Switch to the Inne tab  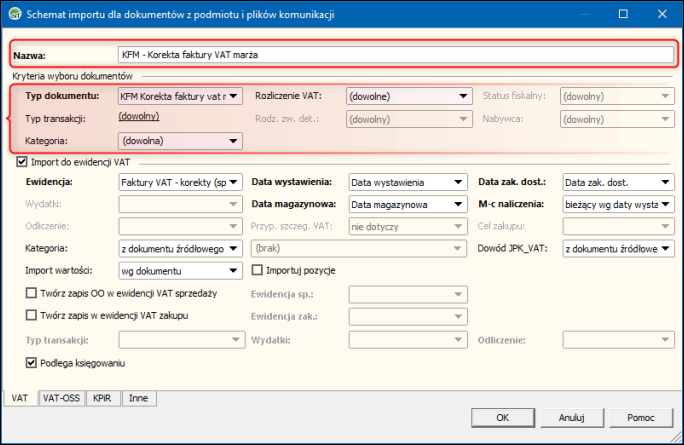pyautogui.click(x=138, y=398)
